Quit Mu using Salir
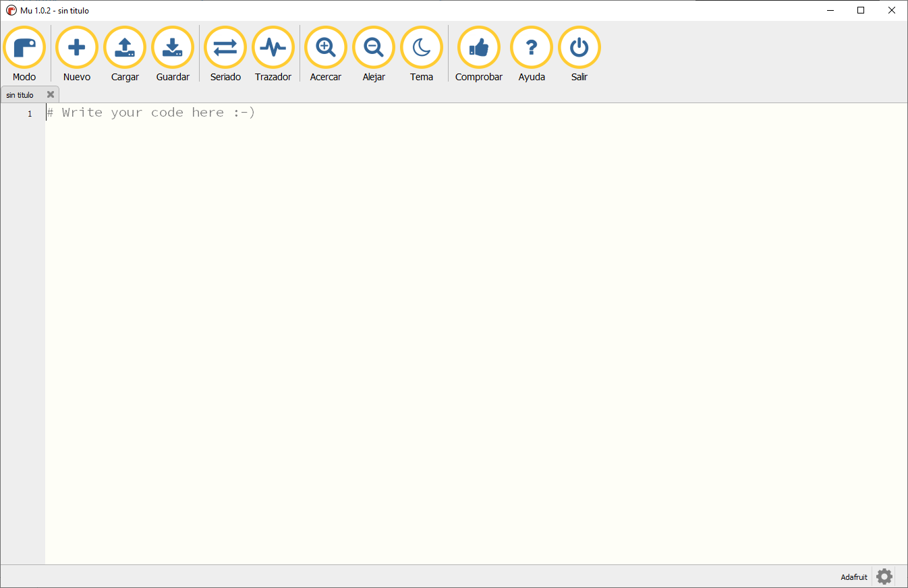908x588 pixels. tap(579, 54)
